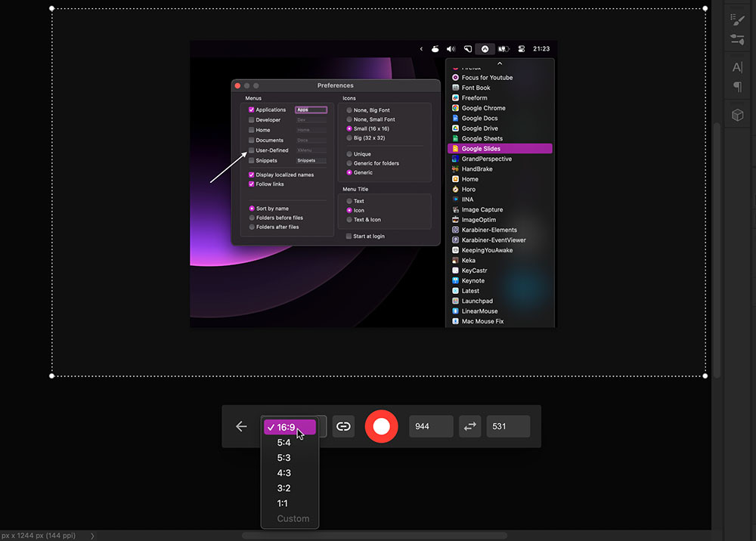Click the Google Drive icon in app list
Screen dimensions: 756x541
[x=455, y=128]
